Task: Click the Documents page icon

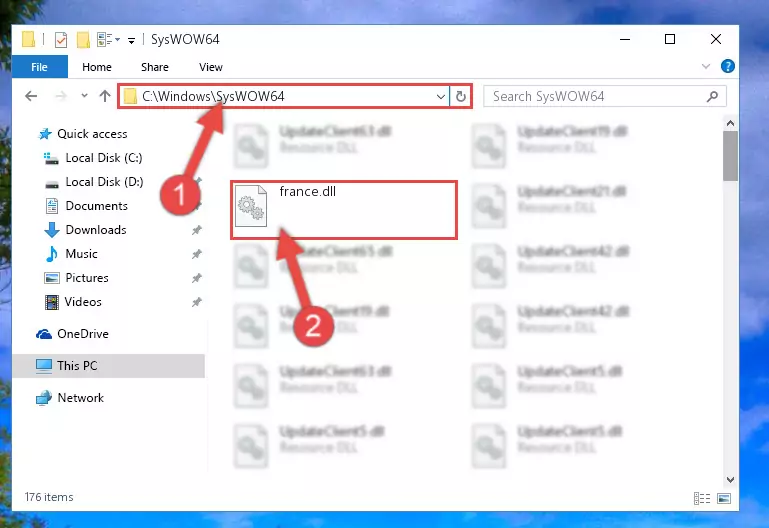Action: tap(52, 206)
